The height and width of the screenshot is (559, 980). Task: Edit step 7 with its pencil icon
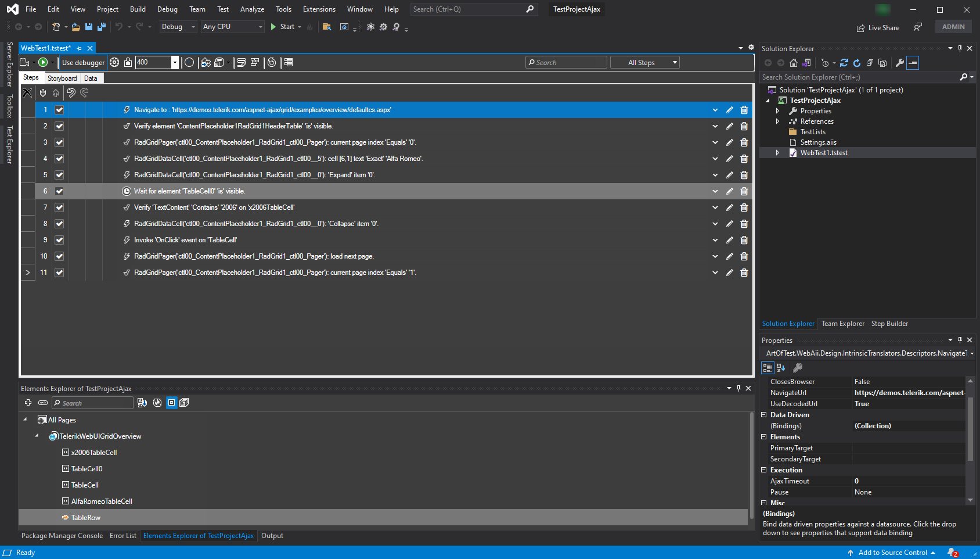pos(730,207)
